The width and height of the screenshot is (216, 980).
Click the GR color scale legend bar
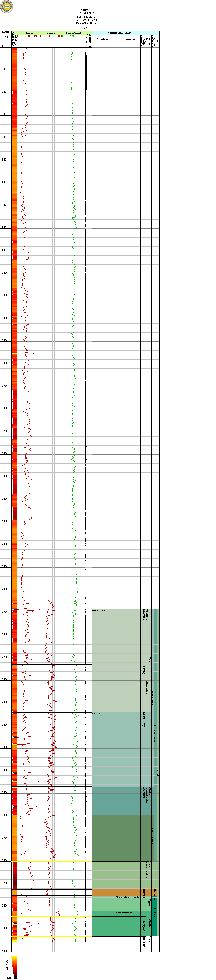14,967
